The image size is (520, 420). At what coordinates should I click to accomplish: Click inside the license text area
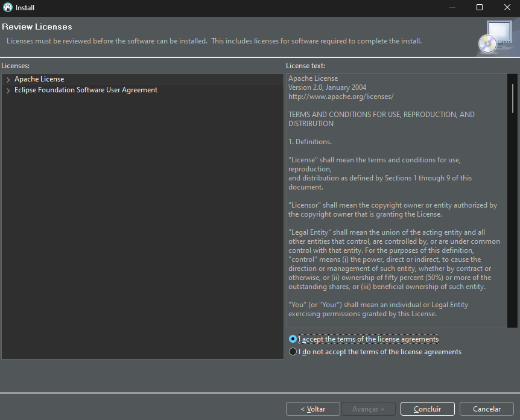[x=396, y=200]
